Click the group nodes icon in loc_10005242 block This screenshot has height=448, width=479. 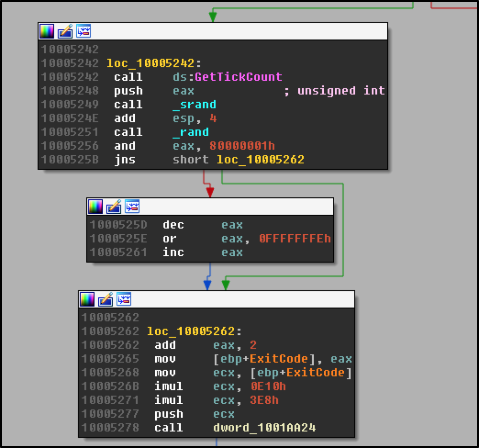click(83, 31)
